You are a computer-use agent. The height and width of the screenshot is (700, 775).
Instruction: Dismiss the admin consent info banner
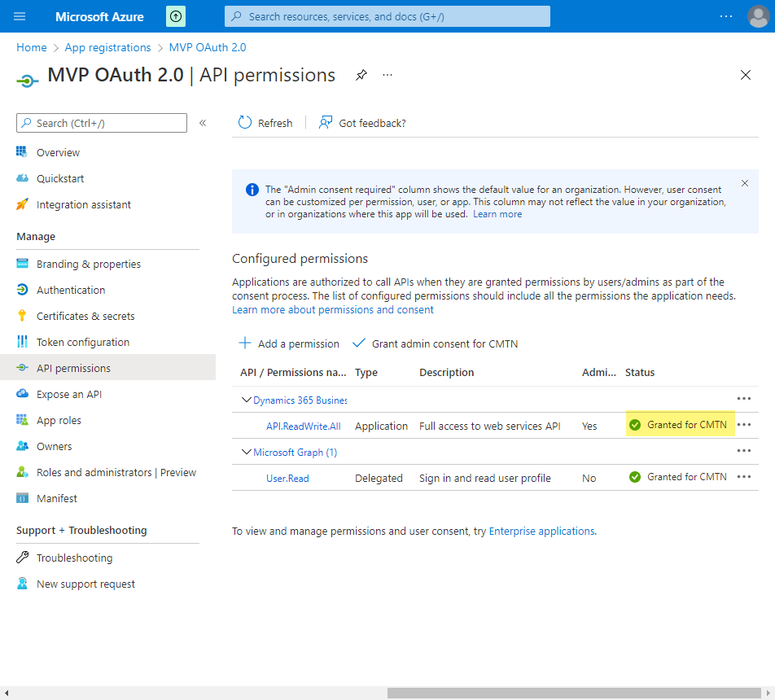[745, 183]
